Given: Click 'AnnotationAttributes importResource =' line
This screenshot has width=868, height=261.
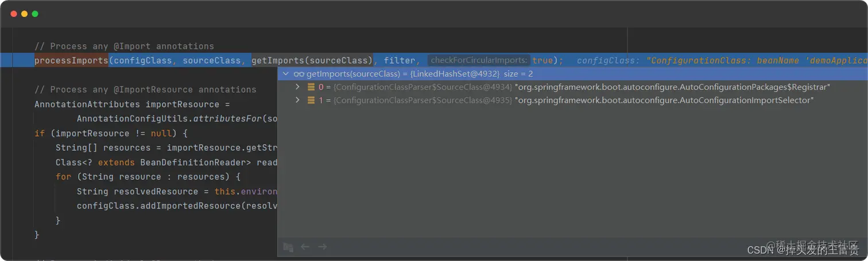Looking at the screenshot, I should coord(132,104).
